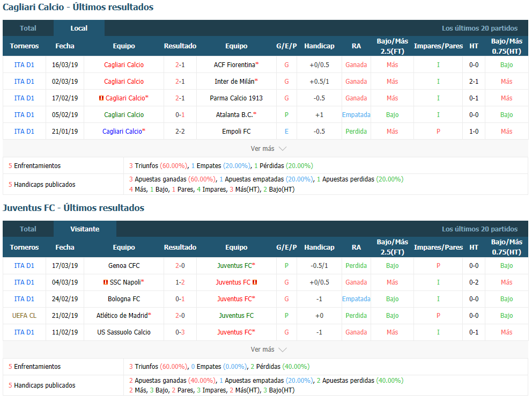532x400 pixels.
Task: Click Cagliari Calcio - Últimos resultados heading
Action: pos(78,7)
